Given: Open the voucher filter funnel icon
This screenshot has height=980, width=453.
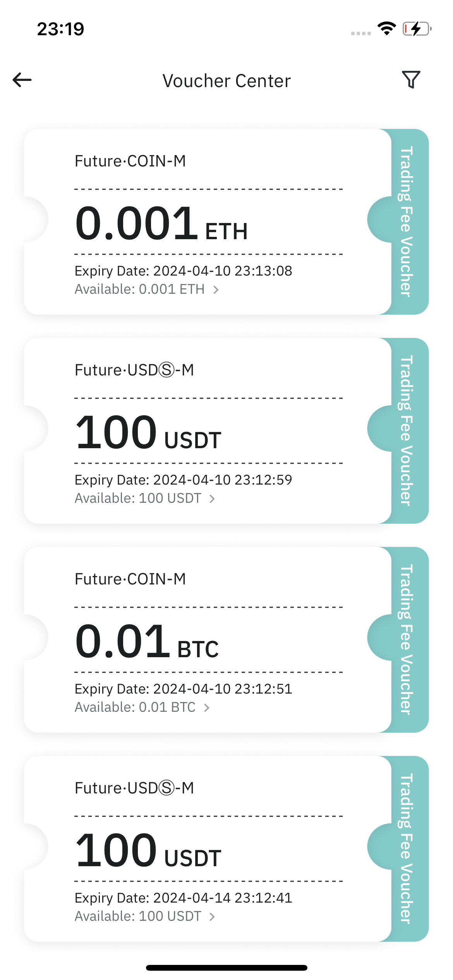Looking at the screenshot, I should pos(411,80).
